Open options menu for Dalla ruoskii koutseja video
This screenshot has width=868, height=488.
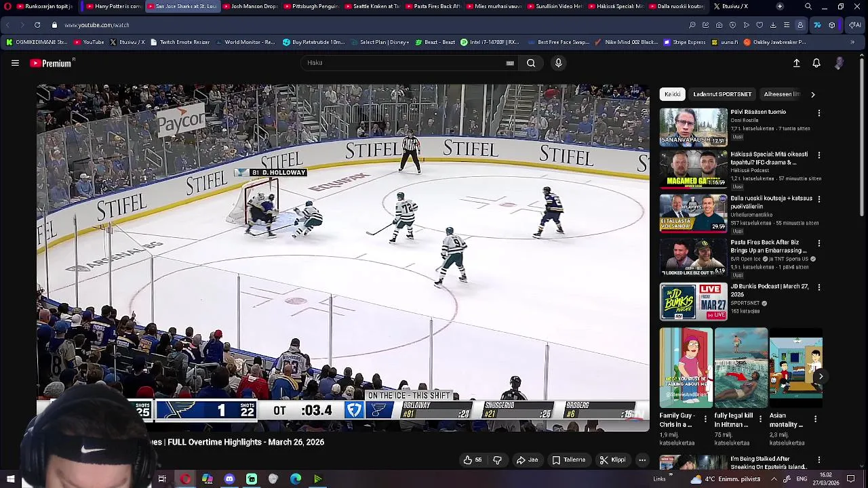[818, 200]
